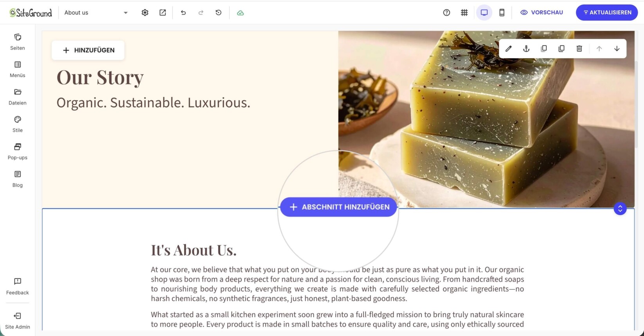Screen dimensions: 644x336
Task: Select the Organic. Sustainable. Luxurious. subtitle
Action: [153, 103]
